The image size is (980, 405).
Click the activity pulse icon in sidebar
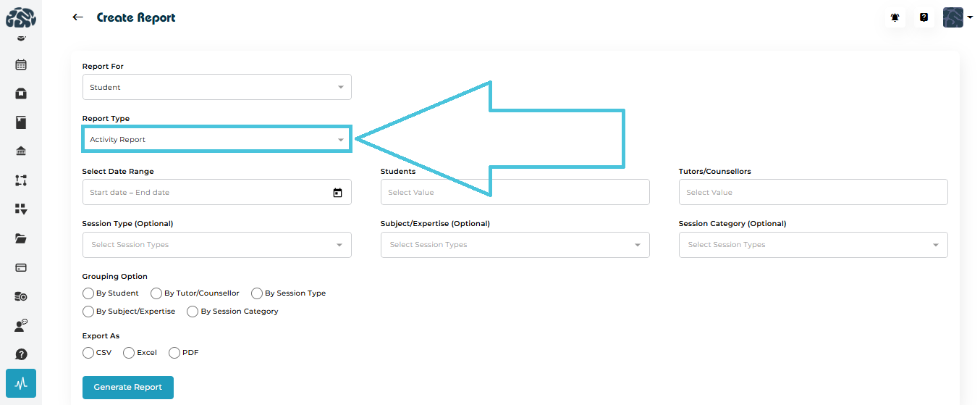click(21, 383)
